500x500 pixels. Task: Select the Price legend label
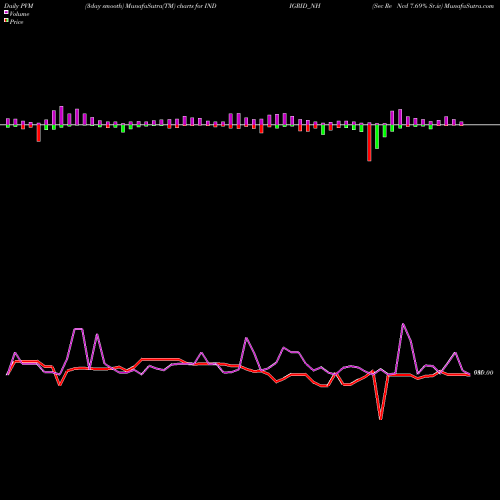tap(16, 22)
